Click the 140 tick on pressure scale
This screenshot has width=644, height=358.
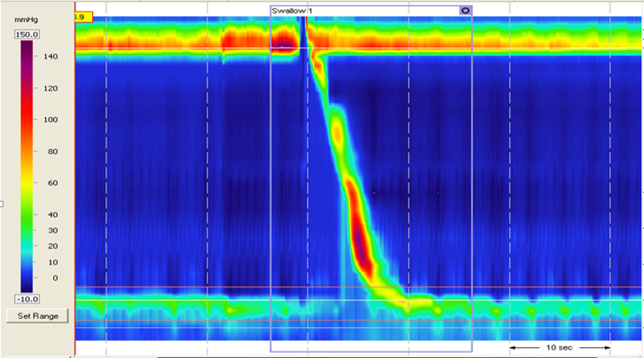tap(50, 56)
